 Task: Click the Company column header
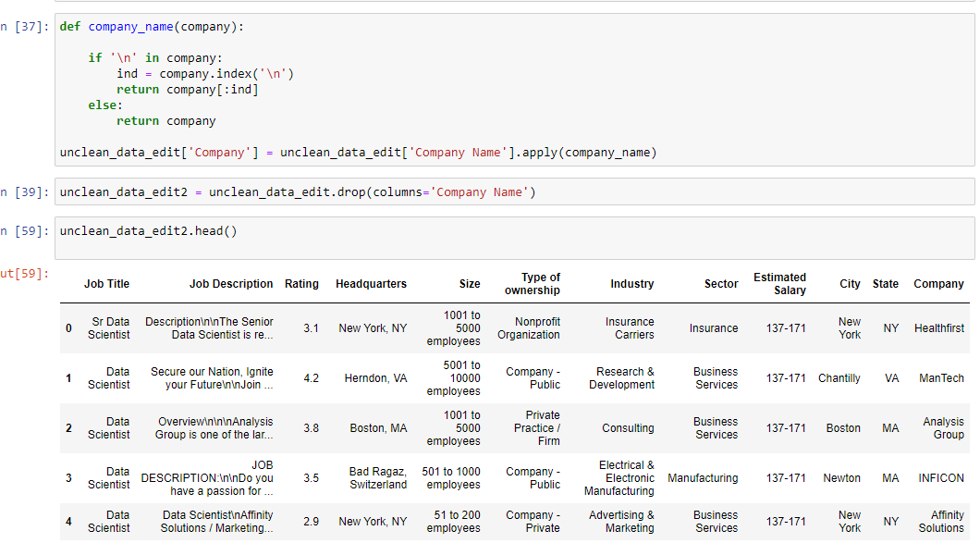click(x=938, y=283)
